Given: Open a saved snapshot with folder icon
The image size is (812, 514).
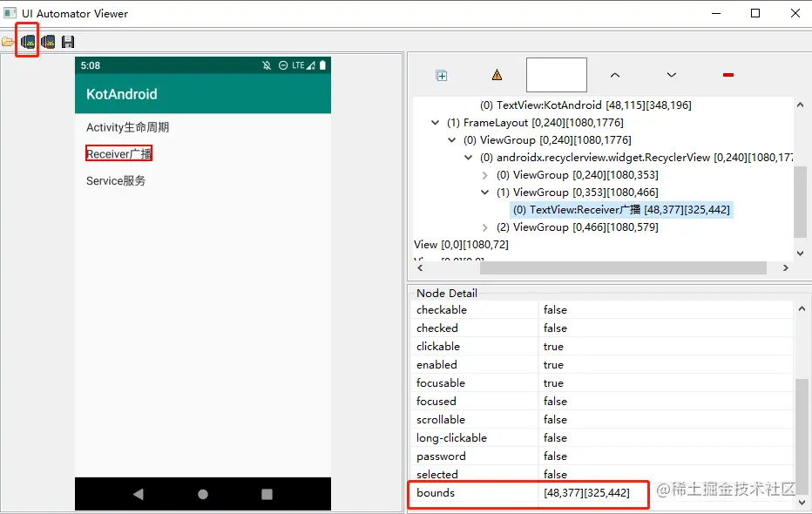Looking at the screenshot, I should [x=8, y=42].
